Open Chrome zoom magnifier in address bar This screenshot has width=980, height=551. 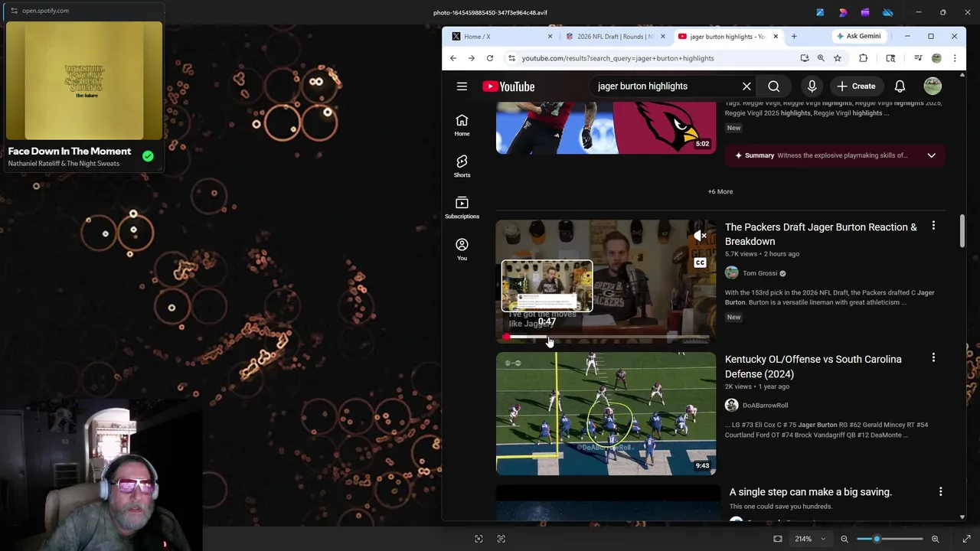click(x=821, y=58)
